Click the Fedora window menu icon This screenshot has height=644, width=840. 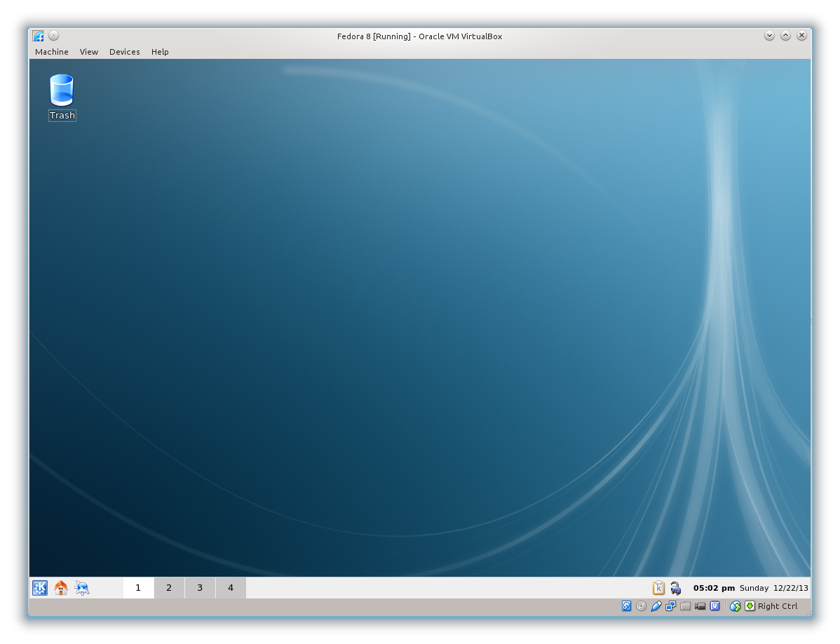pyautogui.click(x=38, y=36)
